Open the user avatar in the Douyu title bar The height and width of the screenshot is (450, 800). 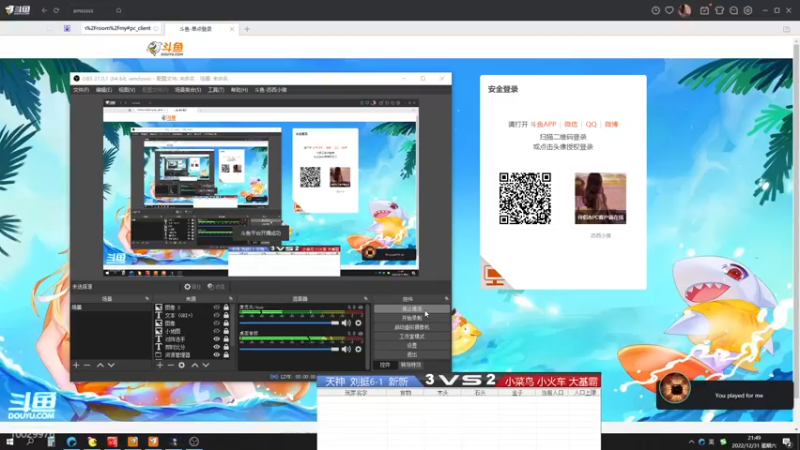685,10
